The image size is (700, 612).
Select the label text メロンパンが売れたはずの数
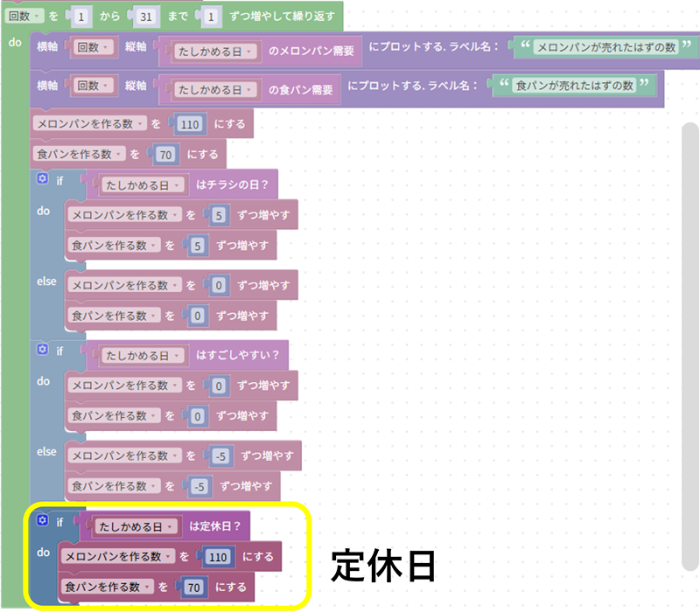[x=603, y=46]
